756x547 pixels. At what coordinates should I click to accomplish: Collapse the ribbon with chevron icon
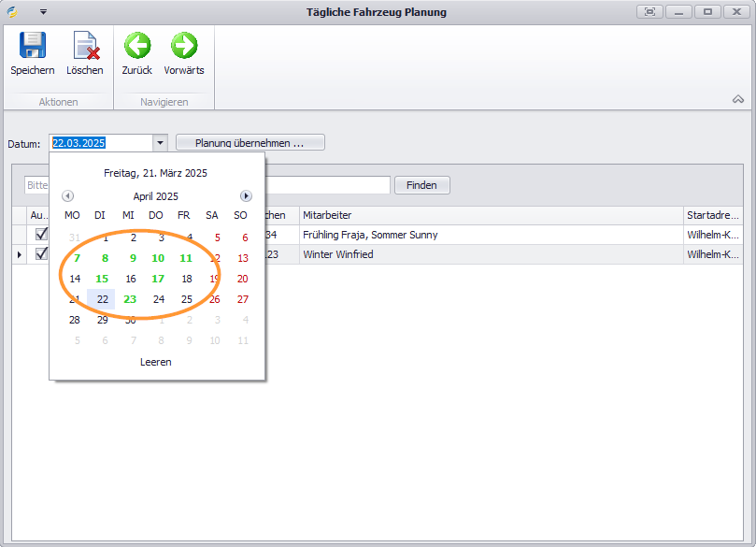click(x=737, y=99)
